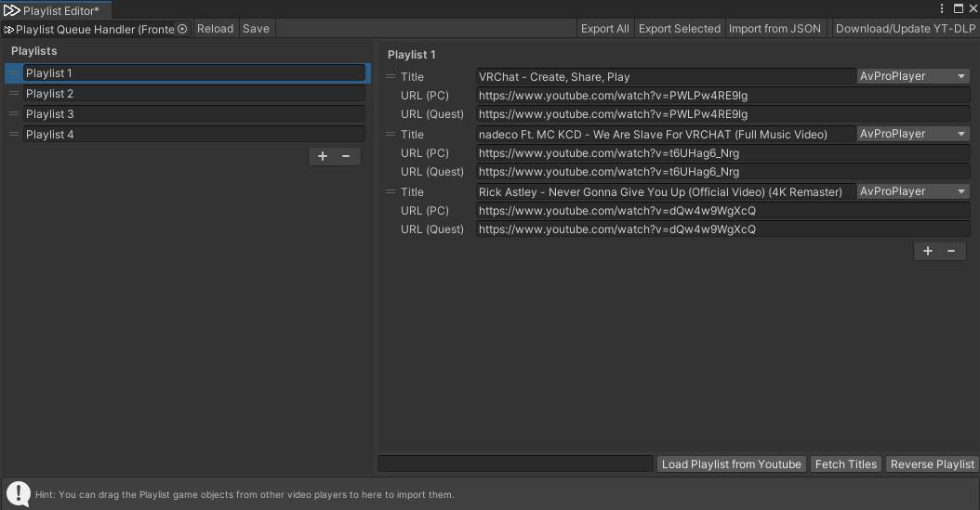The image size is (980, 510).
Task: Add a new playlist with plus icon
Action: pyautogui.click(x=323, y=156)
